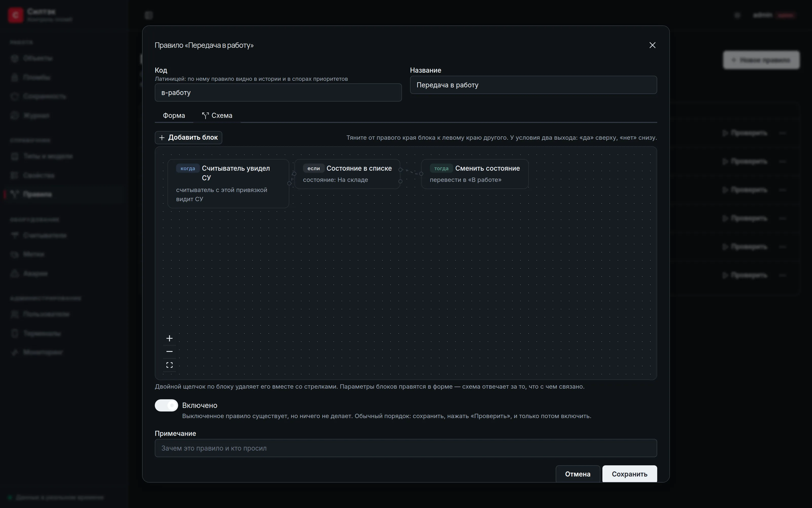Click the «если» badge on the condition block

point(313,168)
